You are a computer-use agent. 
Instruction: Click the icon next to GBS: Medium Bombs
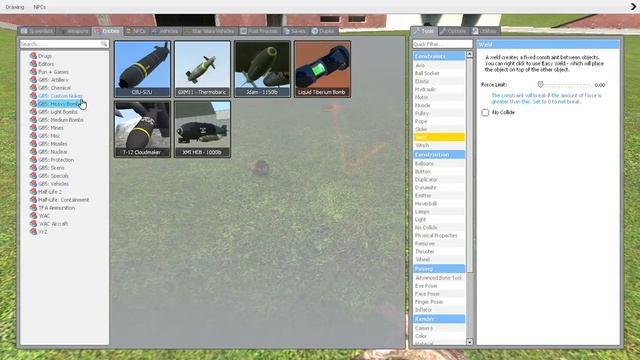(x=33, y=120)
